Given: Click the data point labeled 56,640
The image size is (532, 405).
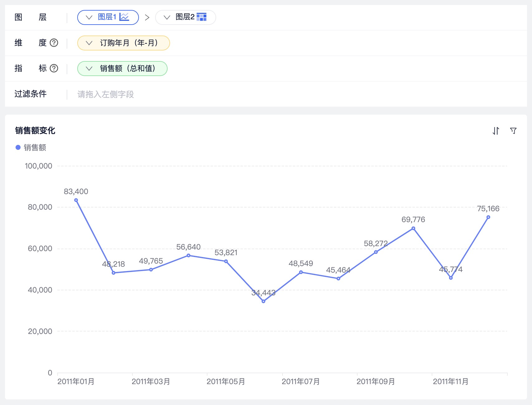Looking at the screenshot, I should tap(188, 255).
